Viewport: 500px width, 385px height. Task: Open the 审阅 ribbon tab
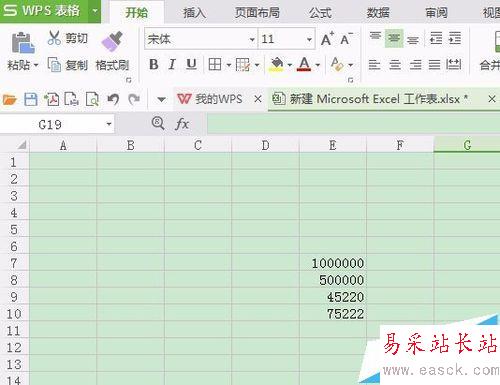[x=436, y=13]
